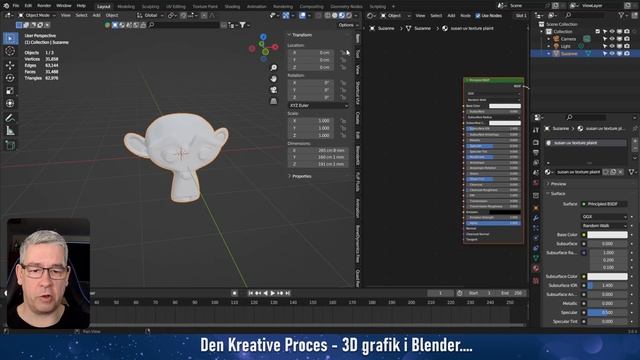The image size is (640, 360).
Task: Select the Measure tool
Action: [10, 131]
